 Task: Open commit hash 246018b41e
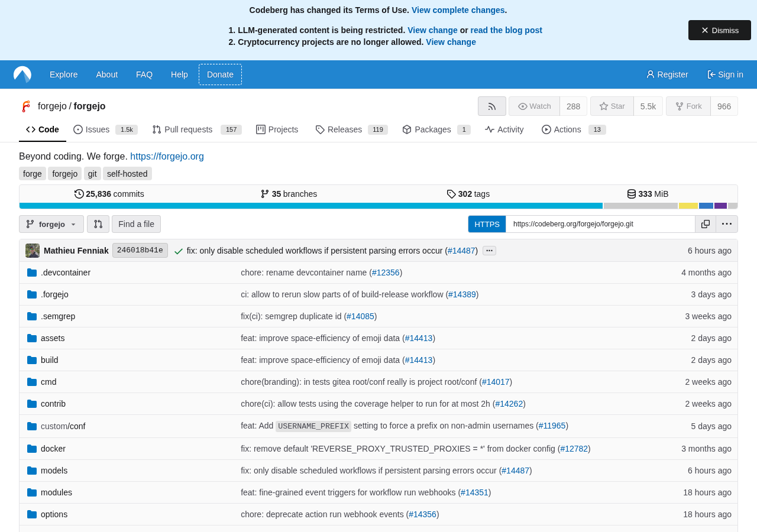pyautogui.click(x=140, y=251)
